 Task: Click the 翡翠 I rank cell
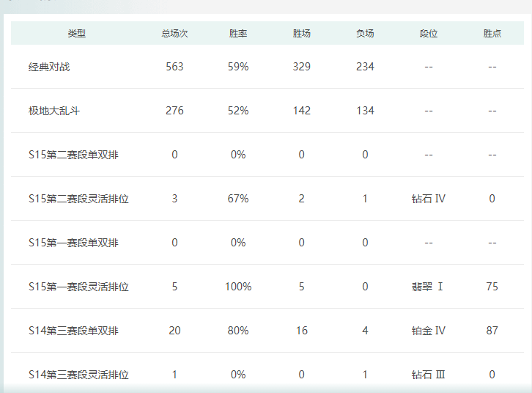point(427,287)
